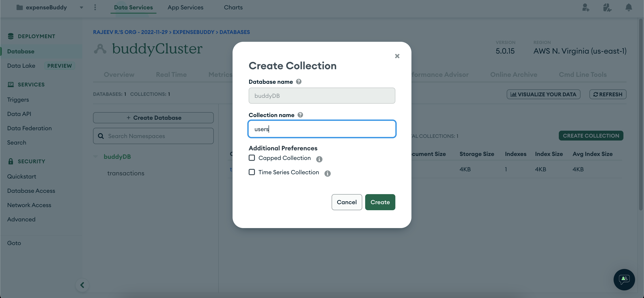The height and width of the screenshot is (298, 644).
Task: Click the disabled Database name field
Action: tap(322, 96)
